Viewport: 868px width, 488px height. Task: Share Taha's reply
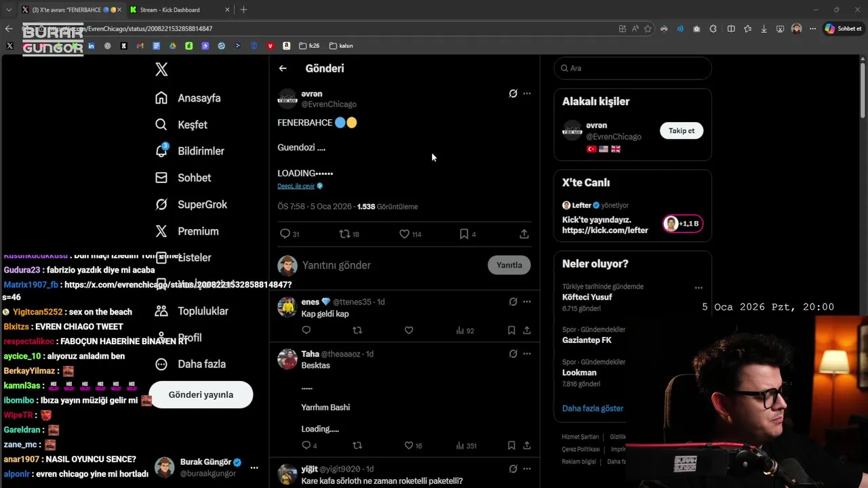[527, 446]
